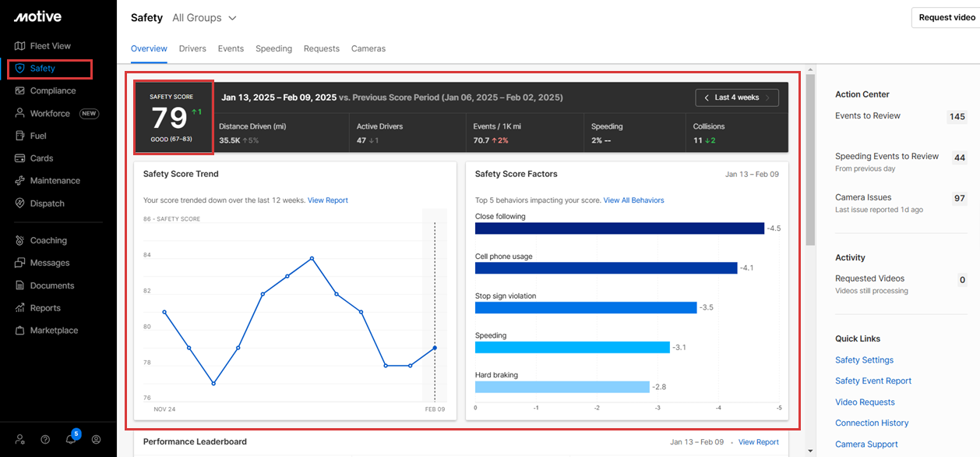Image resolution: width=980 pixels, height=457 pixels.
Task: Click the Dispatch icon in sidebar
Action: click(20, 204)
